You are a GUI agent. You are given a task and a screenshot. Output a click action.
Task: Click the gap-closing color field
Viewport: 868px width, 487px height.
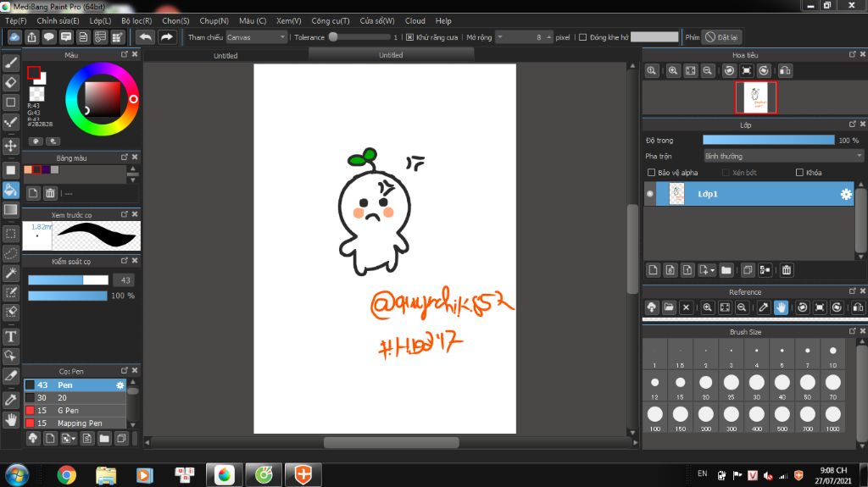pyautogui.click(x=654, y=37)
